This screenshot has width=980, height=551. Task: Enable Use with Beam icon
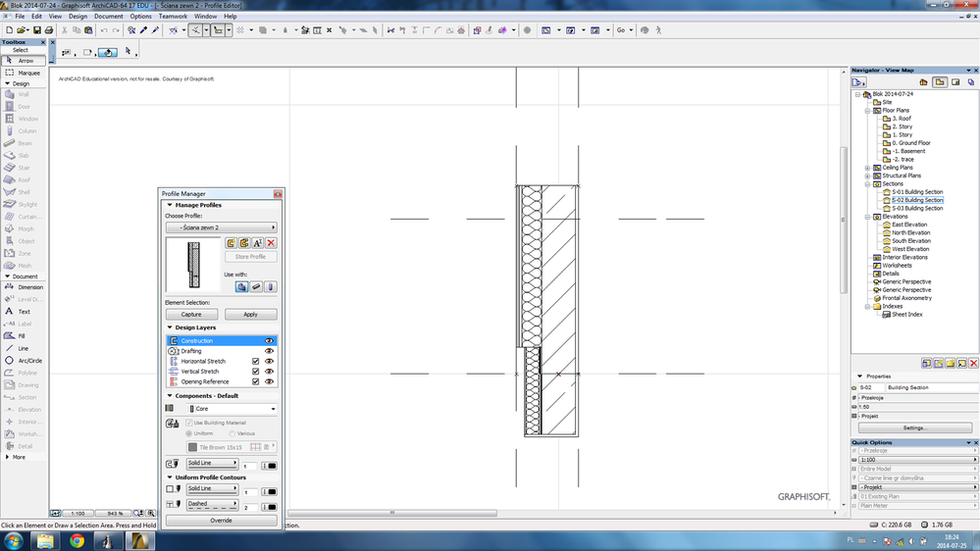tap(256, 286)
